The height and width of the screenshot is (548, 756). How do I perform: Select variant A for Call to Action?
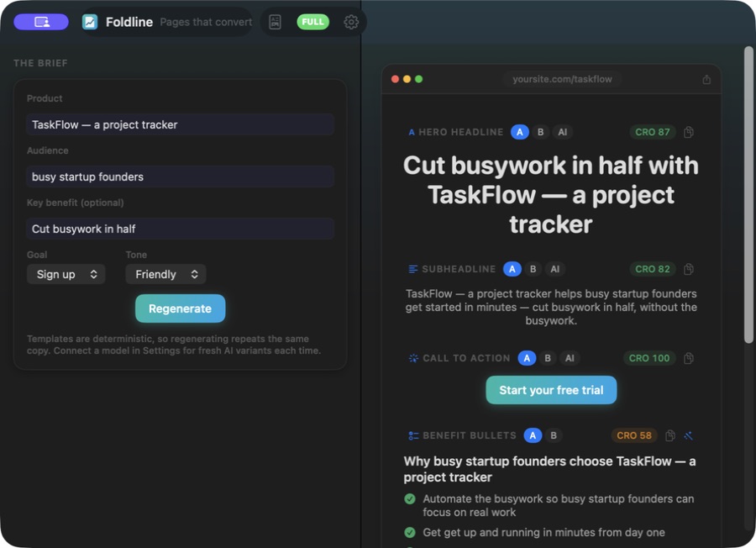(527, 358)
